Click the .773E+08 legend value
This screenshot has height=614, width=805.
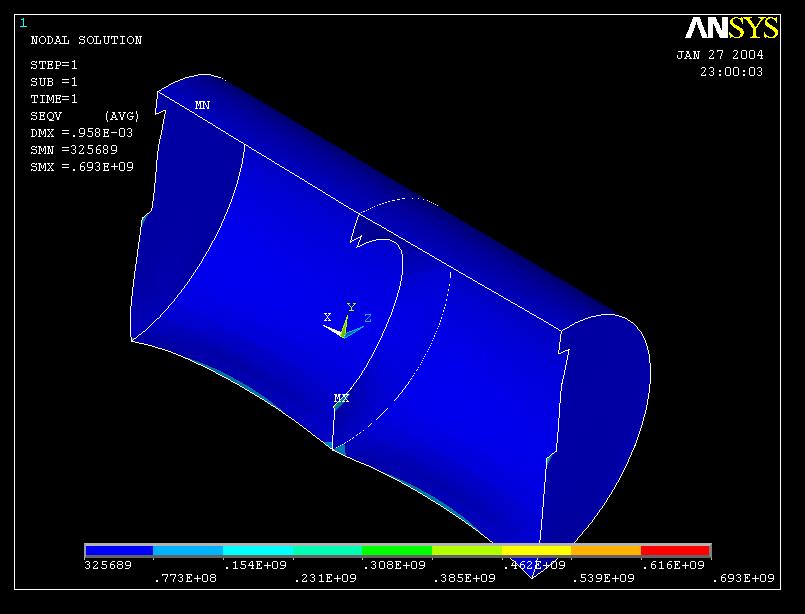(185, 578)
